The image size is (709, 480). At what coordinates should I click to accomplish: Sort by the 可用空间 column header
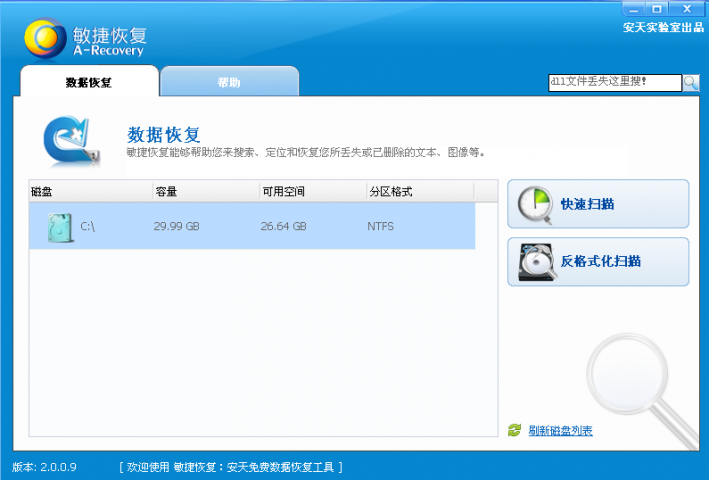click(x=313, y=192)
